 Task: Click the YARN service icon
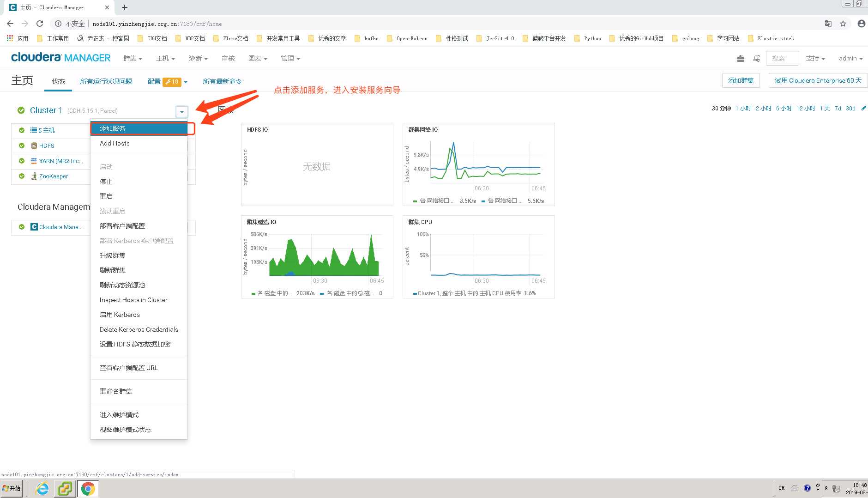pyautogui.click(x=34, y=161)
